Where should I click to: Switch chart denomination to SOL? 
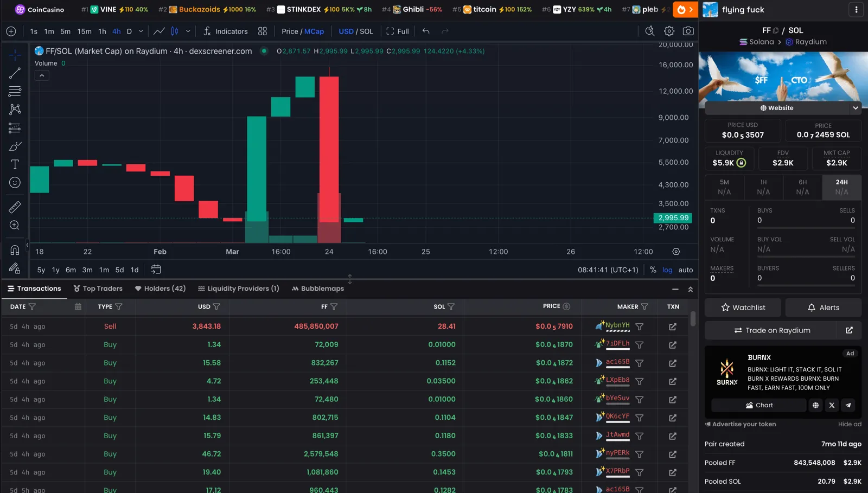367,31
